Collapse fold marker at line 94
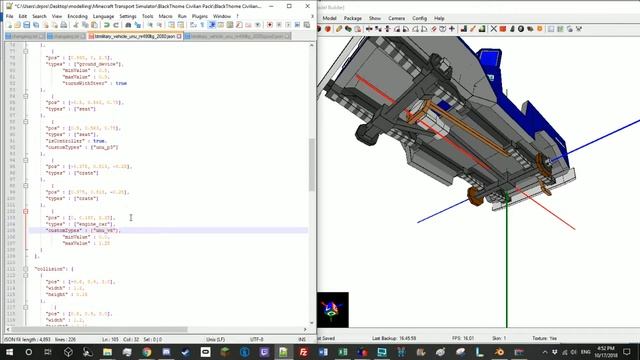The image size is (640, 360). click(x=26, y=160)
